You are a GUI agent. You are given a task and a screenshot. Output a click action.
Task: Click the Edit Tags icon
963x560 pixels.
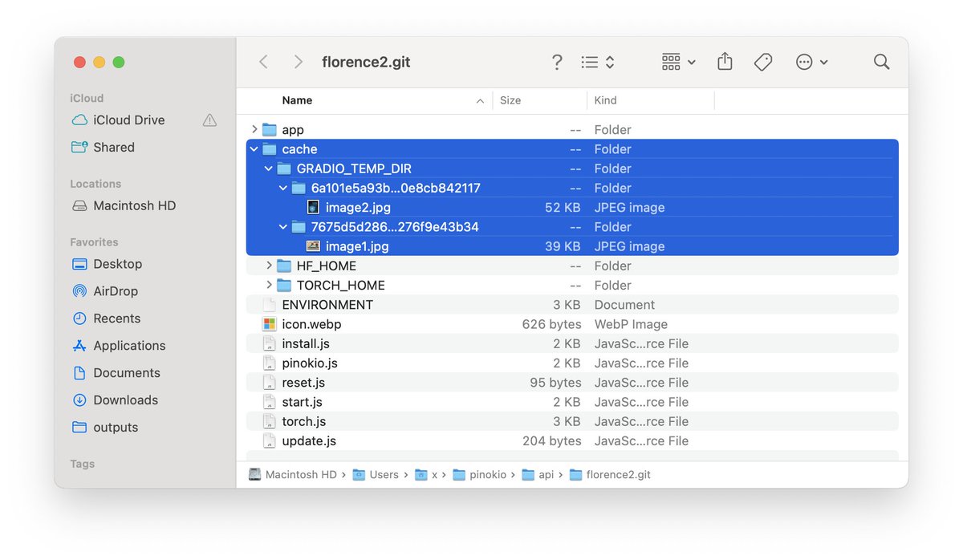[x=763, y=62]
